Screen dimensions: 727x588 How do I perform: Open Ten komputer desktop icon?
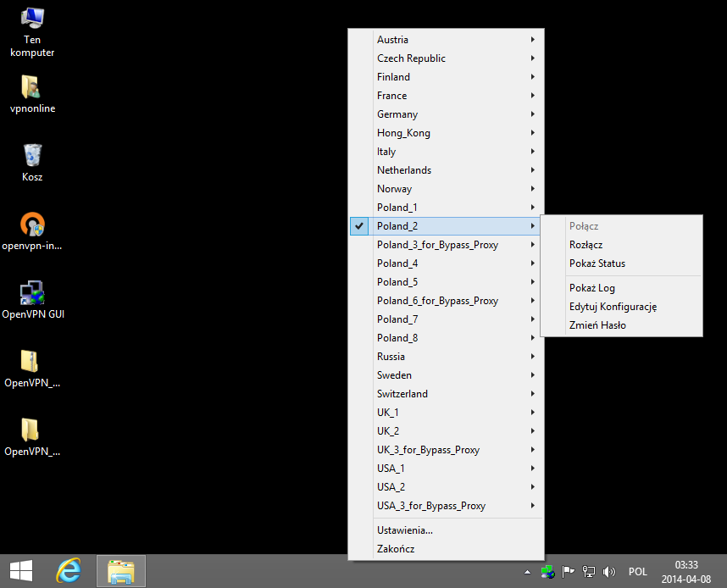tap(32, 32)
